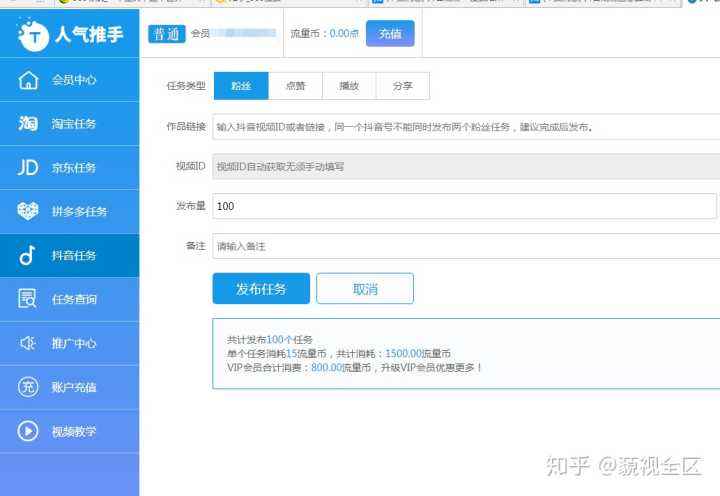Click the 人气推手 logo icon
This screenshot has width=720, height=496.
coord(33,35)
